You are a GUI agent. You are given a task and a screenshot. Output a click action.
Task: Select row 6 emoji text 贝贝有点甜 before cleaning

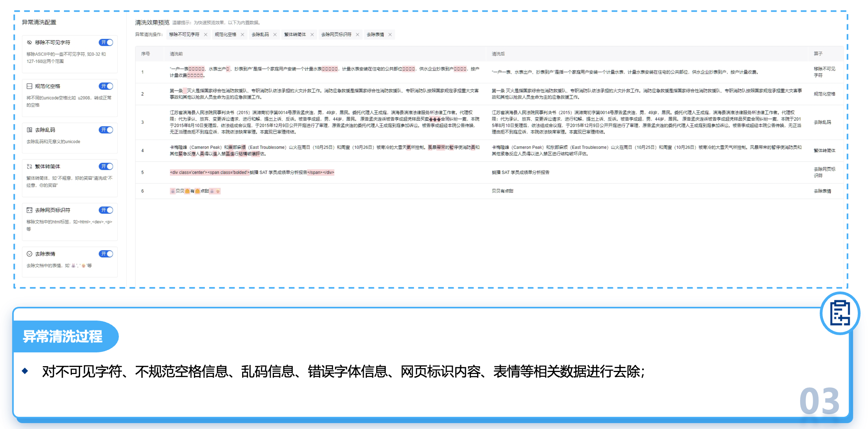(x=195, y=191)
